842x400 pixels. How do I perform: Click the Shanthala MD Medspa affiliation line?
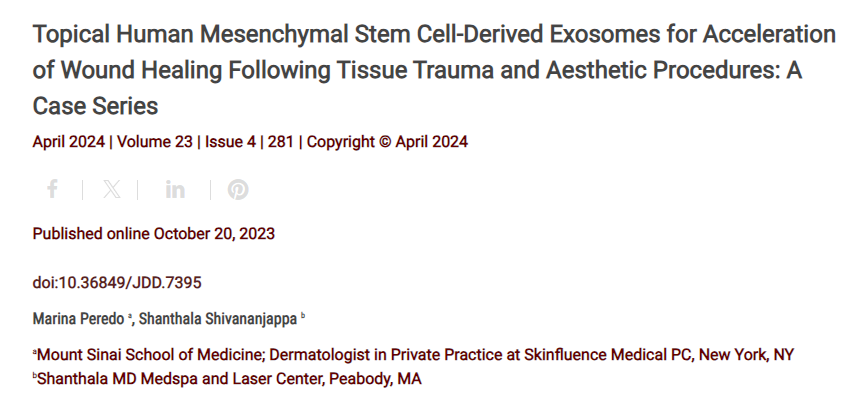pos(229,379)
